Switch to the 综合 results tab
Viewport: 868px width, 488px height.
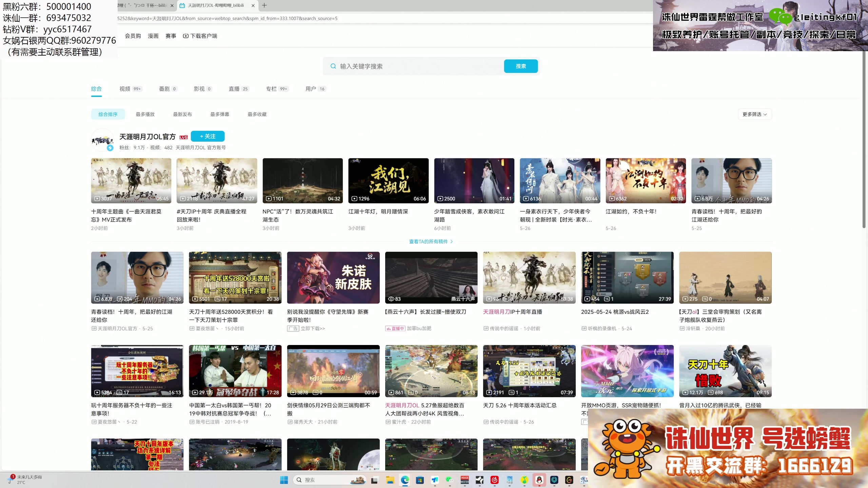pos(96,89)
